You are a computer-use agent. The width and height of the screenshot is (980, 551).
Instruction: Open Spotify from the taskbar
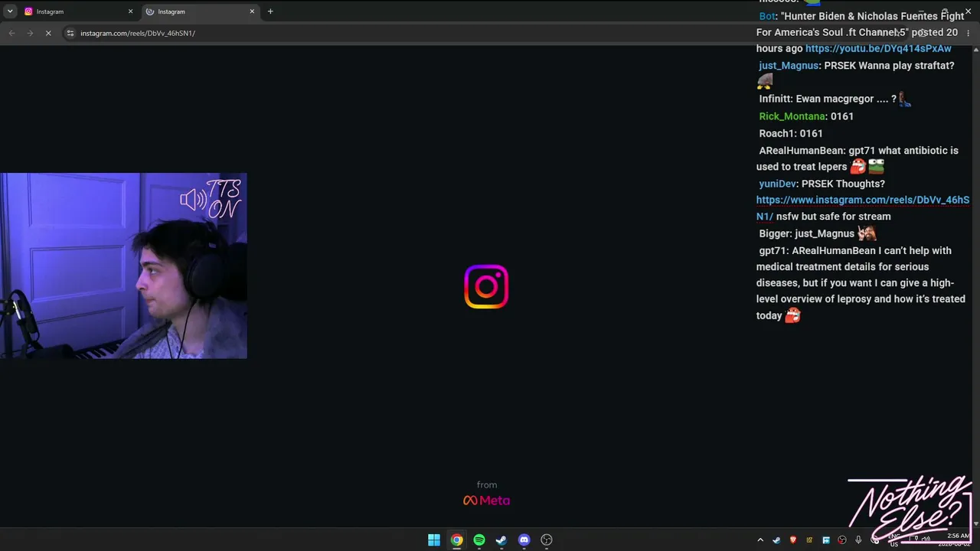(x=479, y=540)
